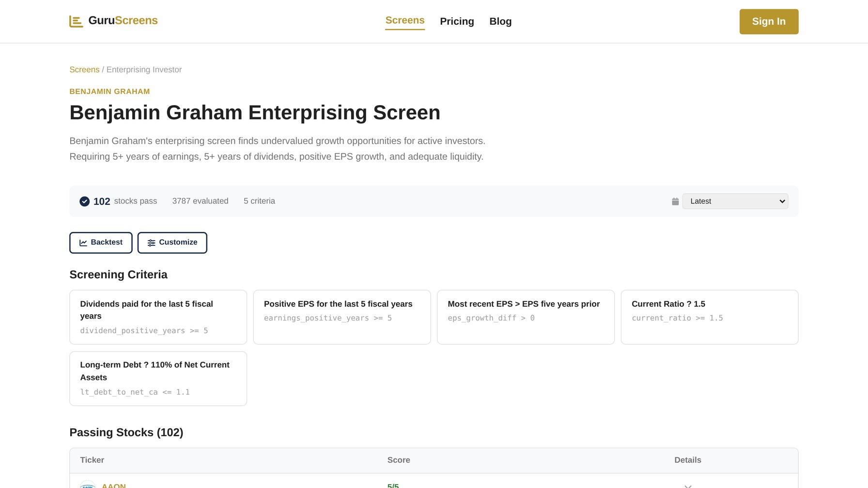Image resolution: width=868 pixels, height=488 pixels.
Task: Select the Most recent EPS criteria card
Action: tap(526, 317)
